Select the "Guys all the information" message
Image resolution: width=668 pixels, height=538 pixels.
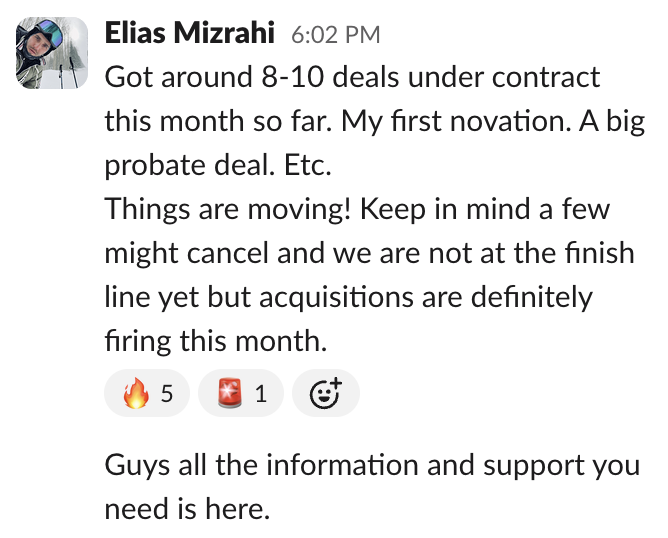(372, 486)
